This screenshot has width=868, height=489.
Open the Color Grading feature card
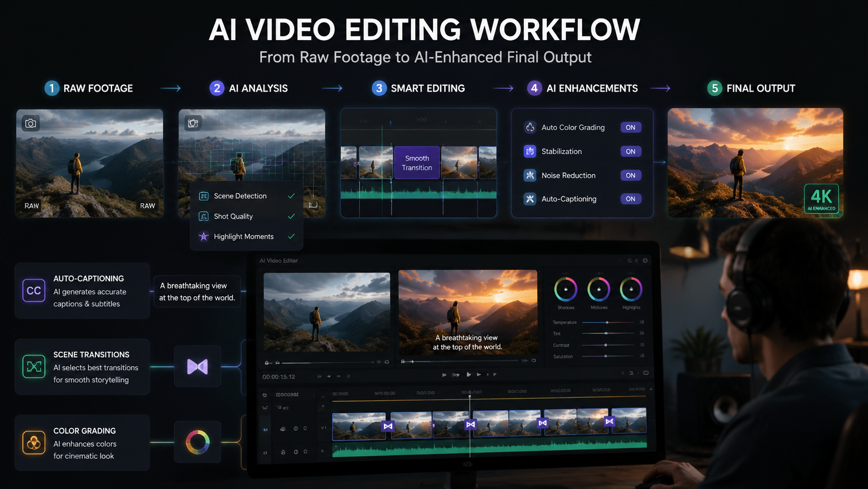(82, 443)
